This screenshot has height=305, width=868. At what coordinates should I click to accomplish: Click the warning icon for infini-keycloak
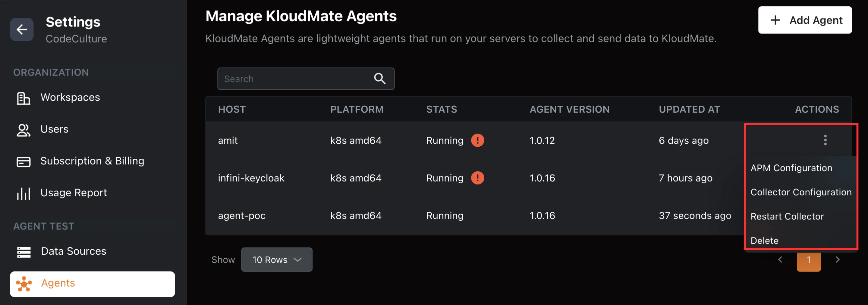coord(477,178)
